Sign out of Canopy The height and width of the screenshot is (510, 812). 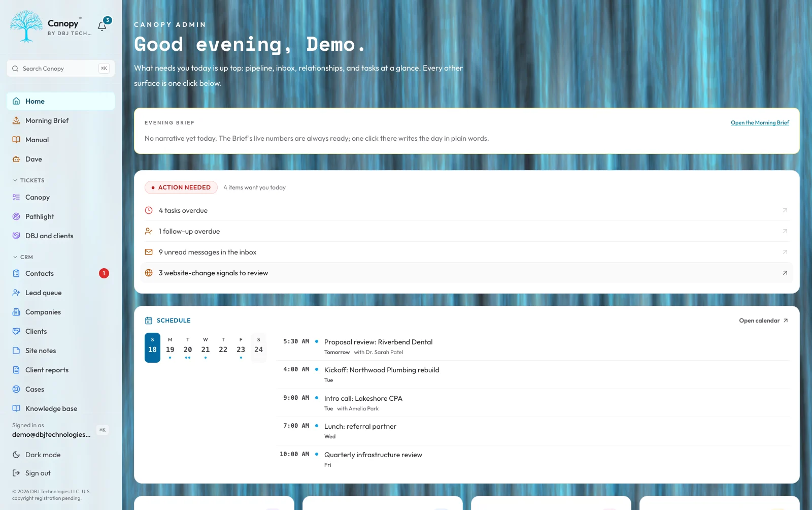tap(61, 473)
